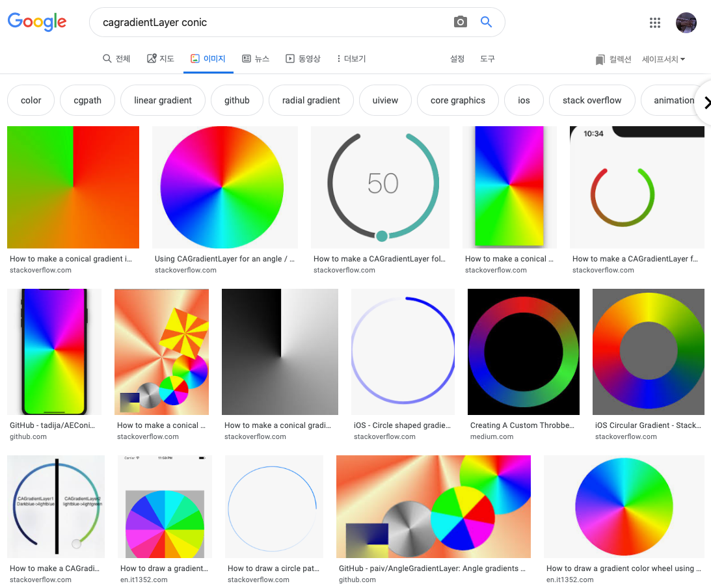The width and height of the screenshot is (711, 588).
Task: Open the rainbow ring on black background image
Action: click(x=523, y=352)
